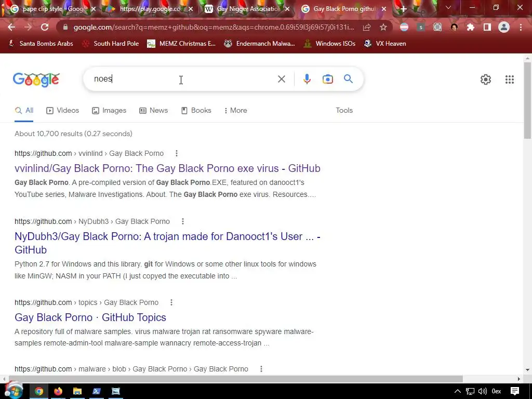Viewport: 532px width, 399px height.
Task: Reload the current page
Action: tap(45, 28)
